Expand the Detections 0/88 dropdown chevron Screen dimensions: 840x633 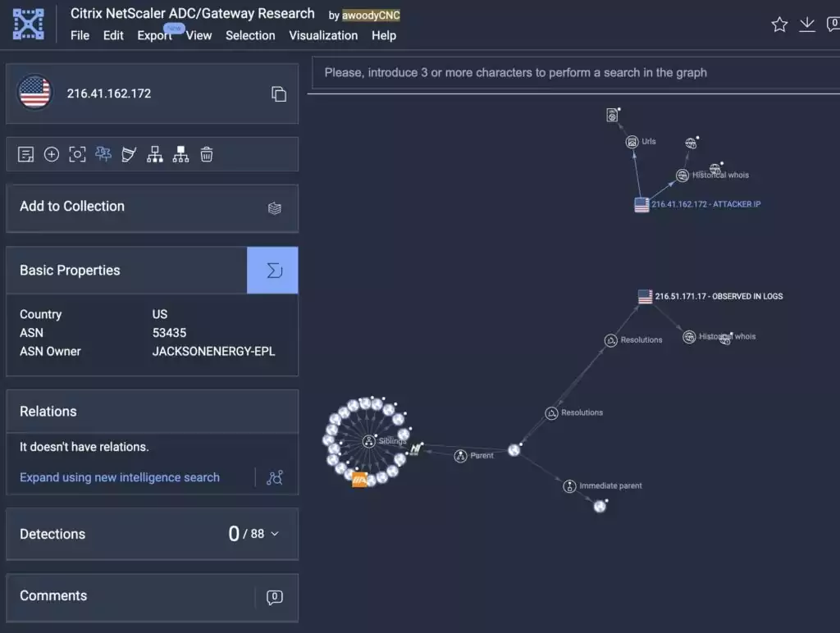pos(275,534)
